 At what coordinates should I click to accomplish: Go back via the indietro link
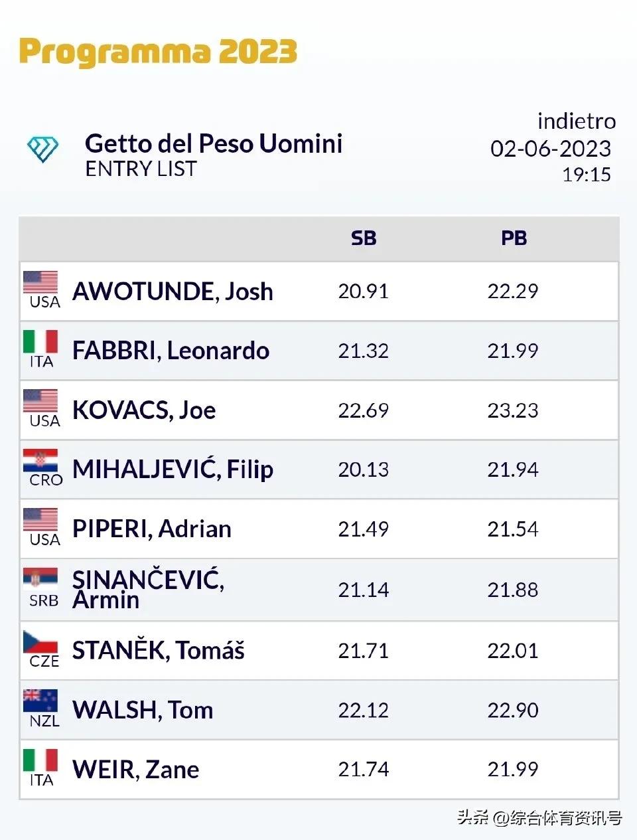[x=576, y=122]
